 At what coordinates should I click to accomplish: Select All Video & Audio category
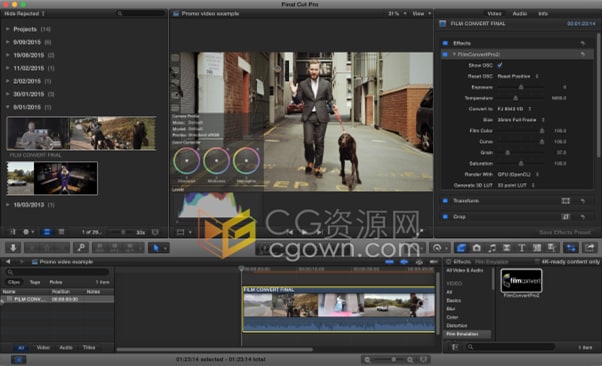click(x=465, y=270)
